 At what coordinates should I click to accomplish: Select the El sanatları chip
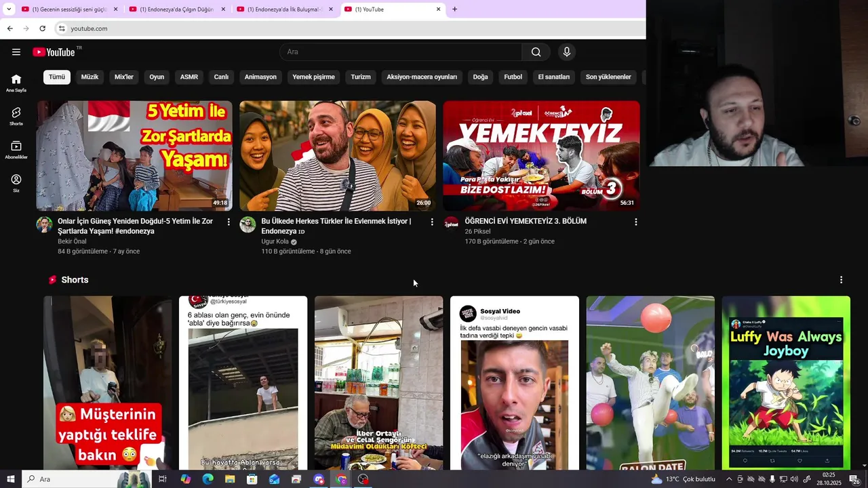click(554, 77)
